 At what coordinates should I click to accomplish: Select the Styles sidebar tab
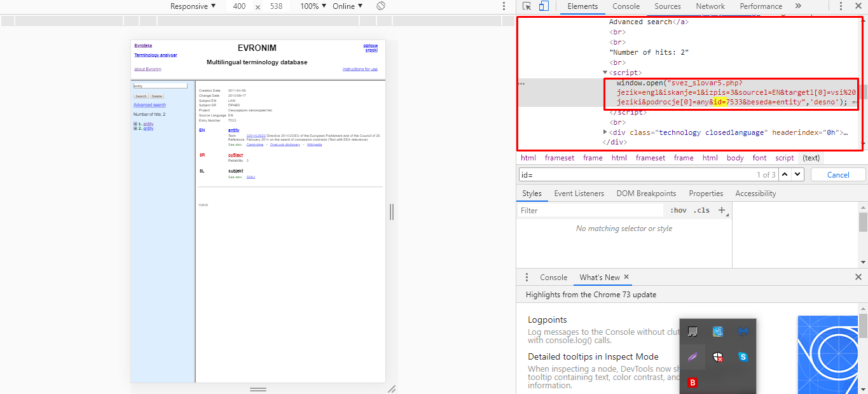coord(532,193)
